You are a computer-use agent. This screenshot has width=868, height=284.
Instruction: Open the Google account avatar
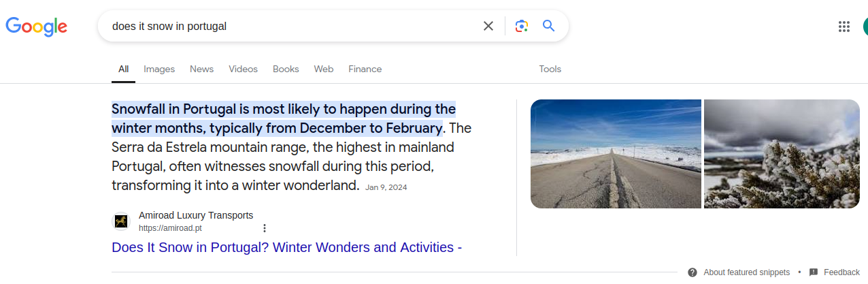864,27
